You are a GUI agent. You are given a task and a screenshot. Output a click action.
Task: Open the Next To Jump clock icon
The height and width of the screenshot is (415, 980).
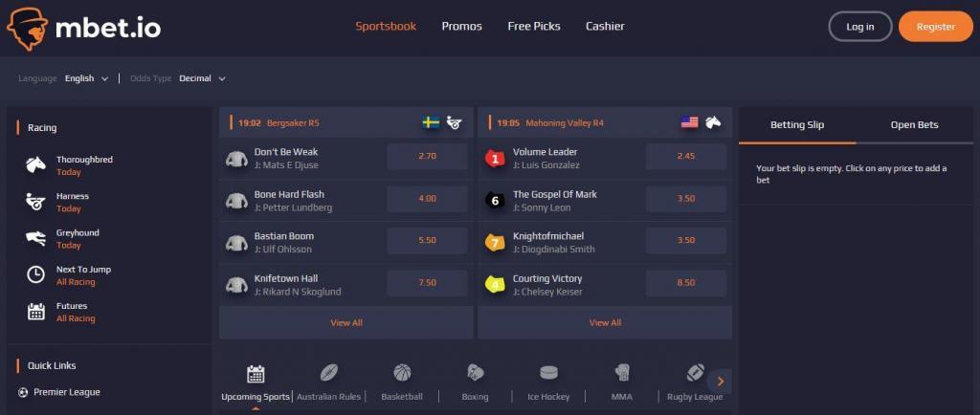(x=35, y=274)
